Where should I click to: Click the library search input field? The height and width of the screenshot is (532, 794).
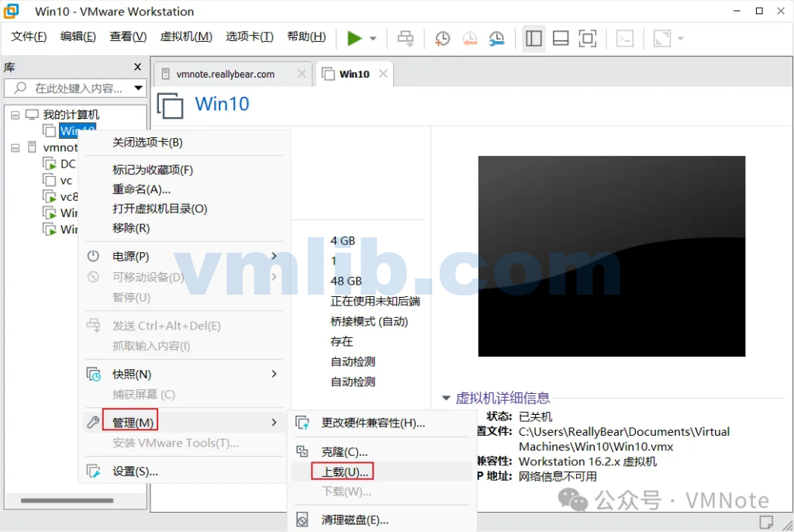point(74,88)
